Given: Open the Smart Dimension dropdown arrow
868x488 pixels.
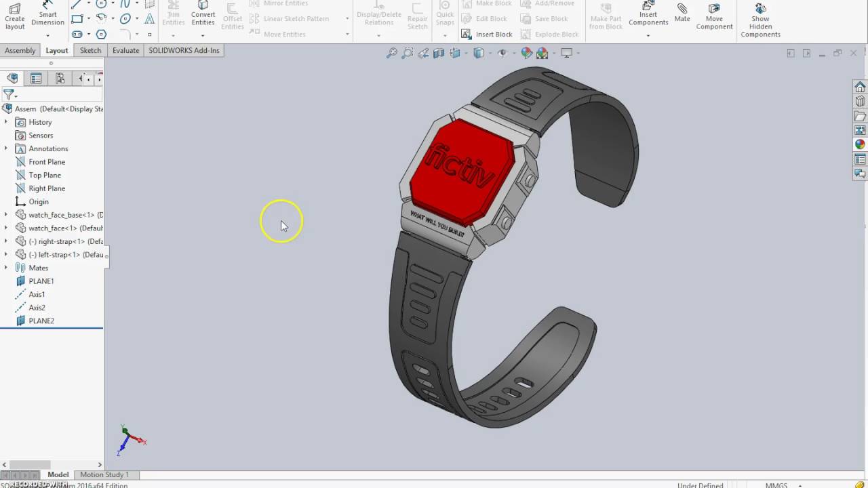Looking at the screenshot, I should click(x=47, y=35).
